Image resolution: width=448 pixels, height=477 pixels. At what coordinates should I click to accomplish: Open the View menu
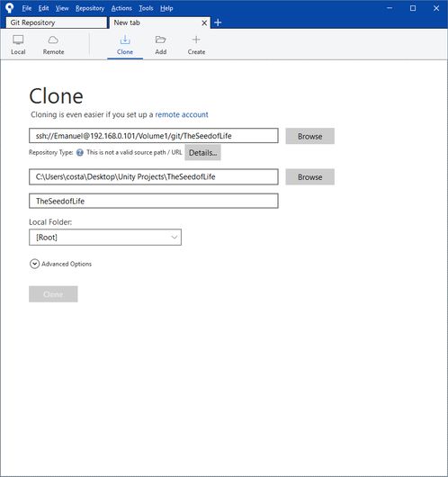point(62,8)
